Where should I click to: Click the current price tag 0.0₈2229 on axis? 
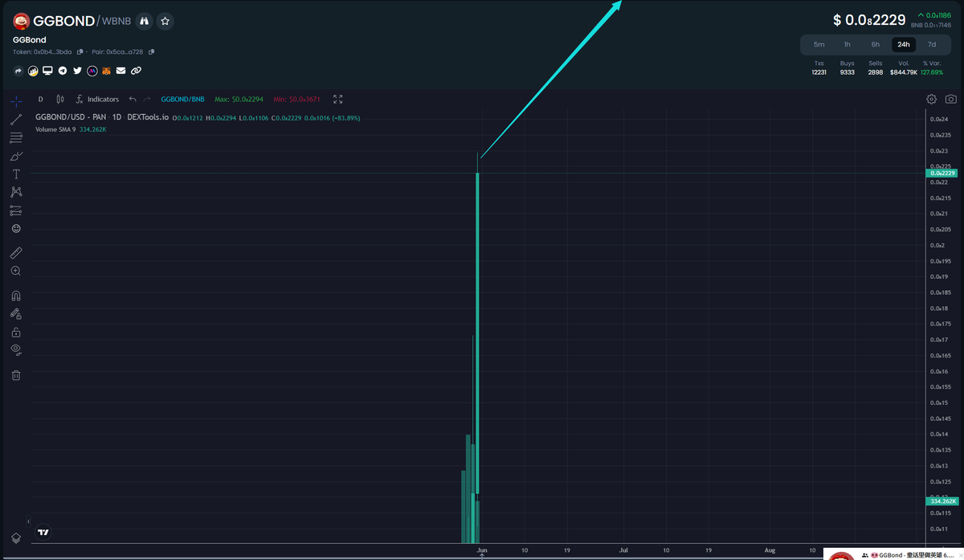pyautogui.click(x=943, y=173)
